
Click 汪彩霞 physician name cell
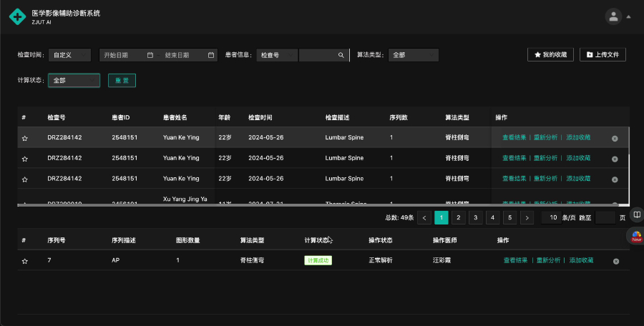(442, 260)
